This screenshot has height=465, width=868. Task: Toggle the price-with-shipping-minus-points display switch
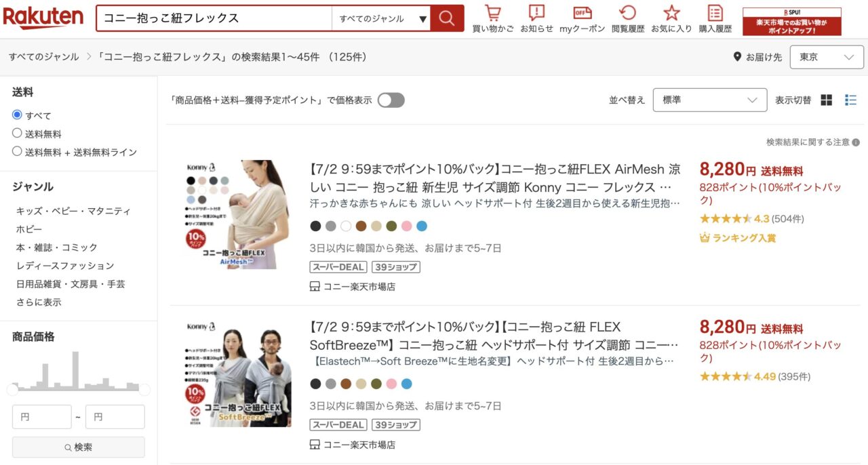tap(391, 100)
